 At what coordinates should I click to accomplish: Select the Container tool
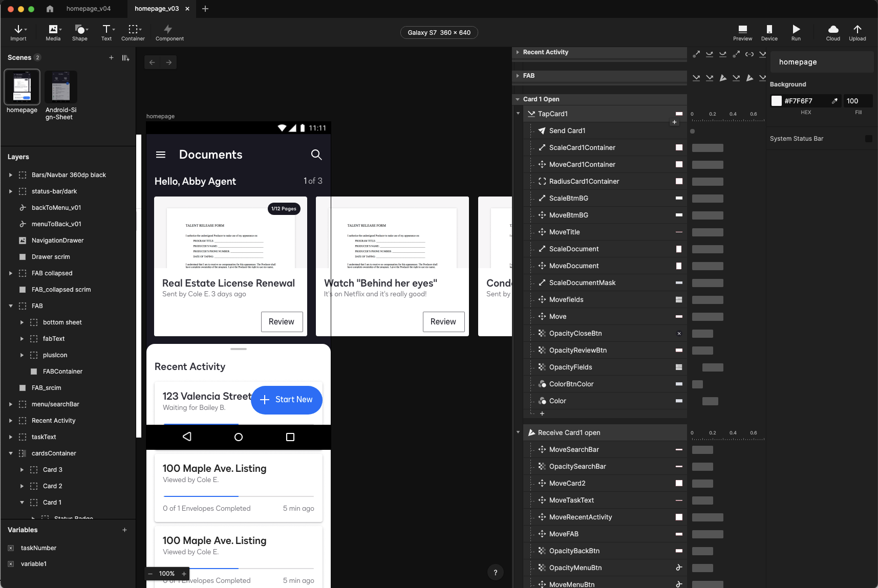(x=133, y=33)
